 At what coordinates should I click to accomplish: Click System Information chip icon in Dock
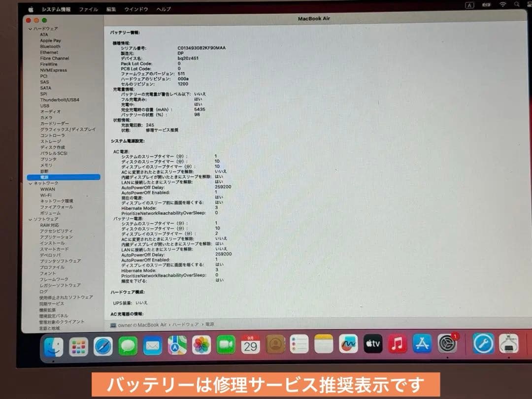pos(508,343)
